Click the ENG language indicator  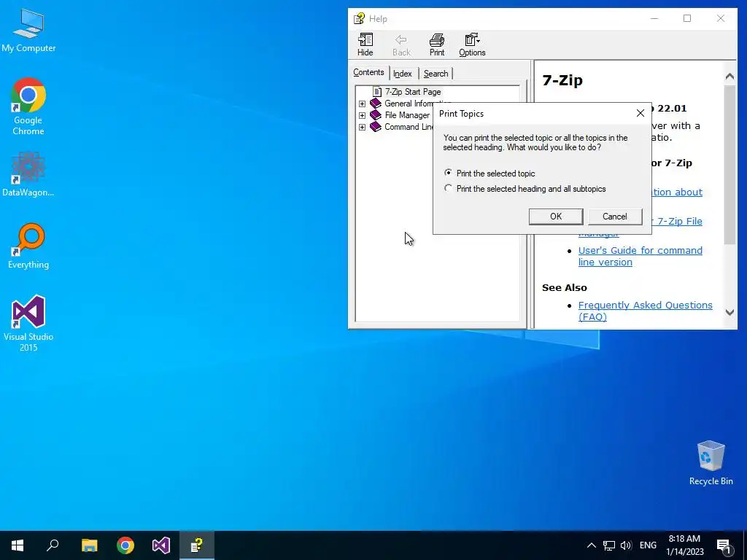click(x=648, y=545)
